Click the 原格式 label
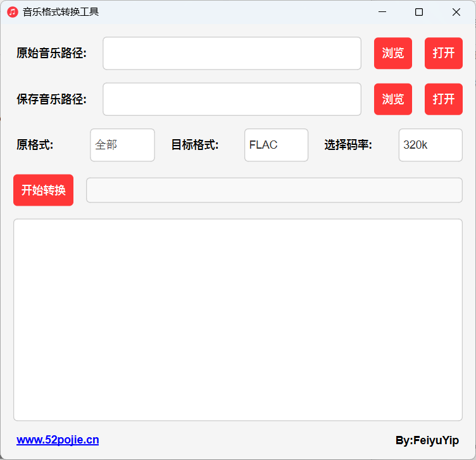The width and height of the screenshot is (476, 460). coord(35,145)
